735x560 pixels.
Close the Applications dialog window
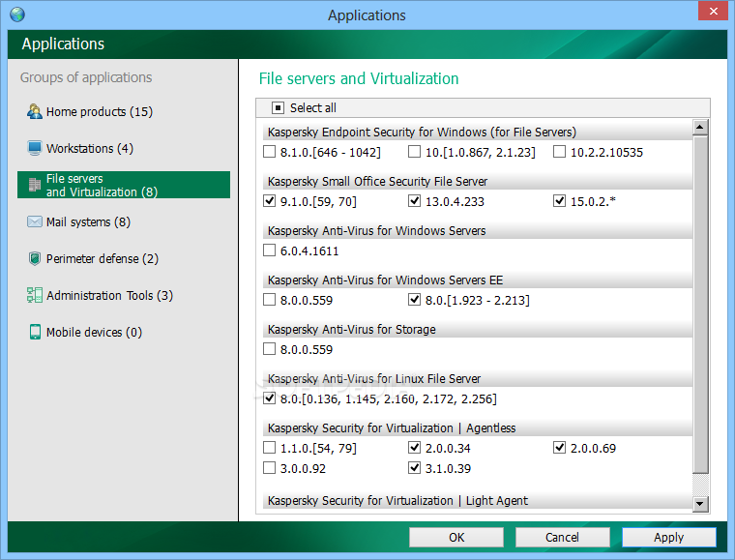pos(714,11)
